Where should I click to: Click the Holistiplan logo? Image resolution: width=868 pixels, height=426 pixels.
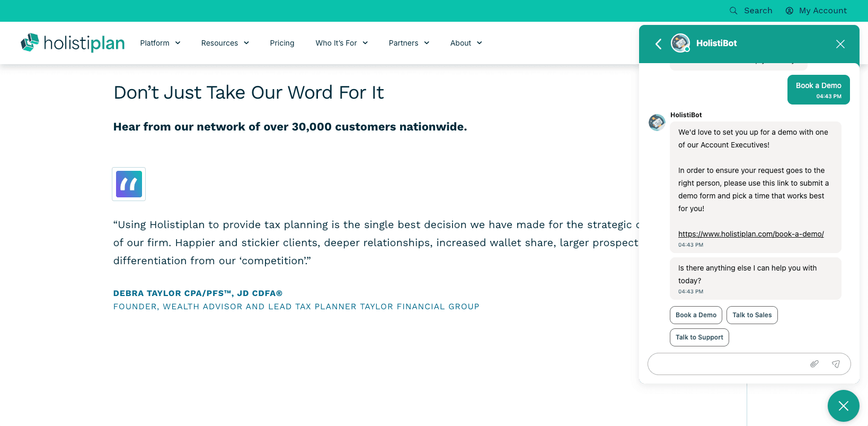73,43
